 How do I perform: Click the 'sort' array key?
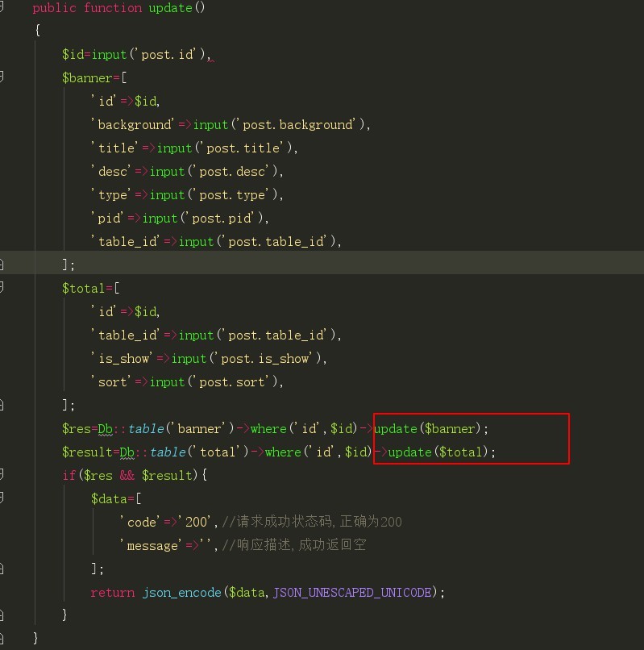111,381
